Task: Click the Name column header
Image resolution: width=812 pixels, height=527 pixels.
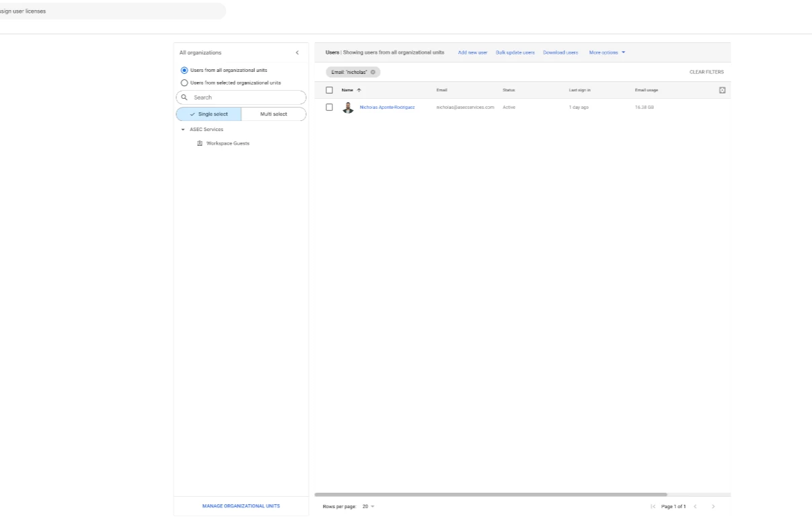Action: (347, 90)
